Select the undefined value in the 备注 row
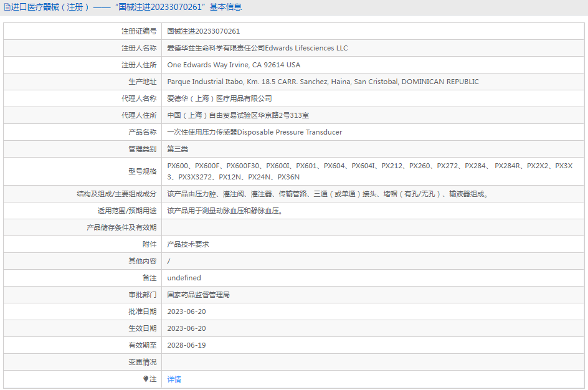 click(184, 278)
